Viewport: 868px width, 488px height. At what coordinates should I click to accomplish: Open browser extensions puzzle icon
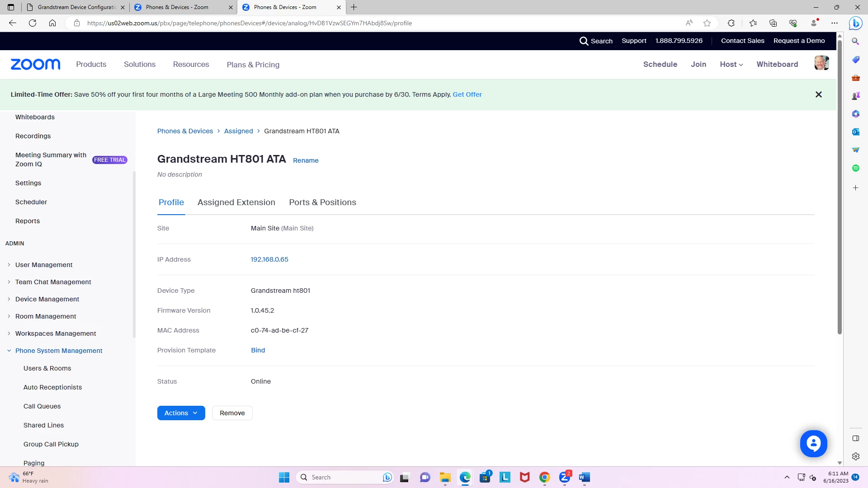pos(731,23)
